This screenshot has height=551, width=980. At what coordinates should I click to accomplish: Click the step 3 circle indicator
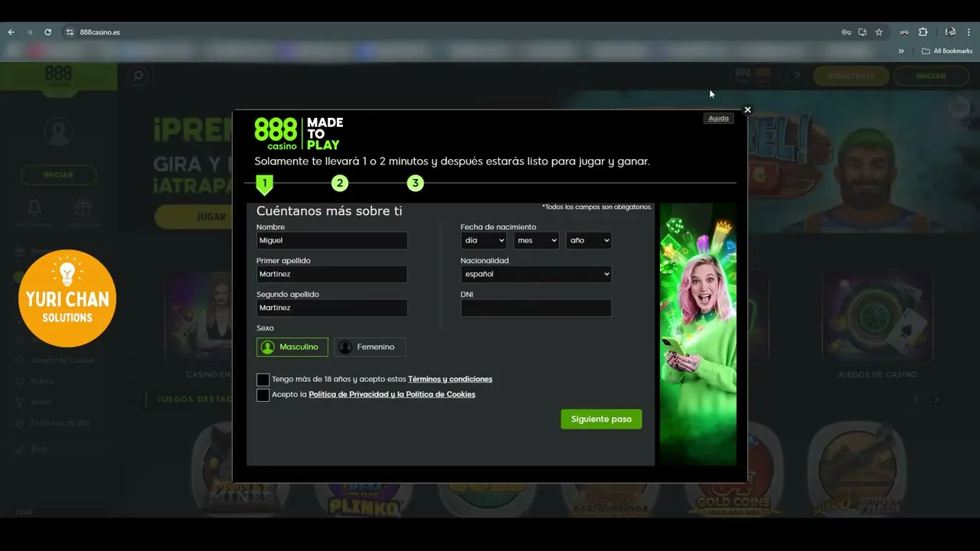tap(415, 183)
